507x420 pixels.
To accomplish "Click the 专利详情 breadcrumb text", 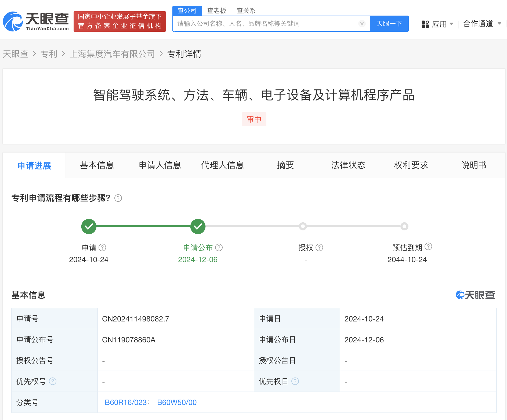I will (x=184, y=54).
